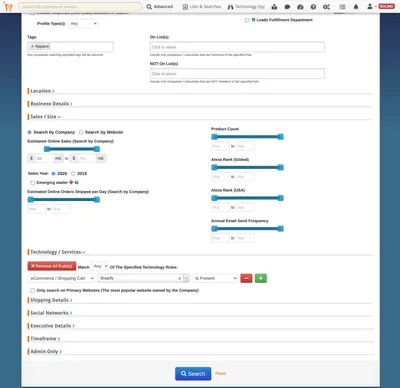The image size is (400, 388).
Task: Select Search by Website radio
Action: click(81, 132)
